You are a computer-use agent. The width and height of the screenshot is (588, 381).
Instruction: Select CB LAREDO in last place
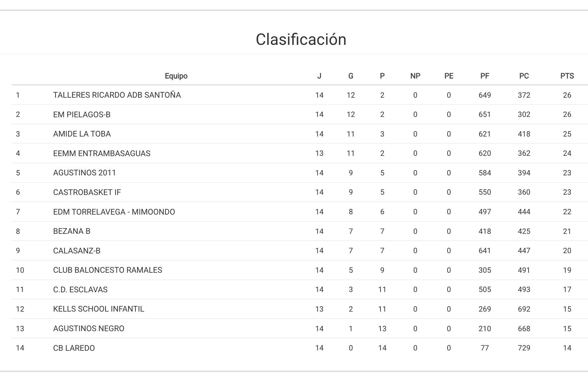pos(74,348)
